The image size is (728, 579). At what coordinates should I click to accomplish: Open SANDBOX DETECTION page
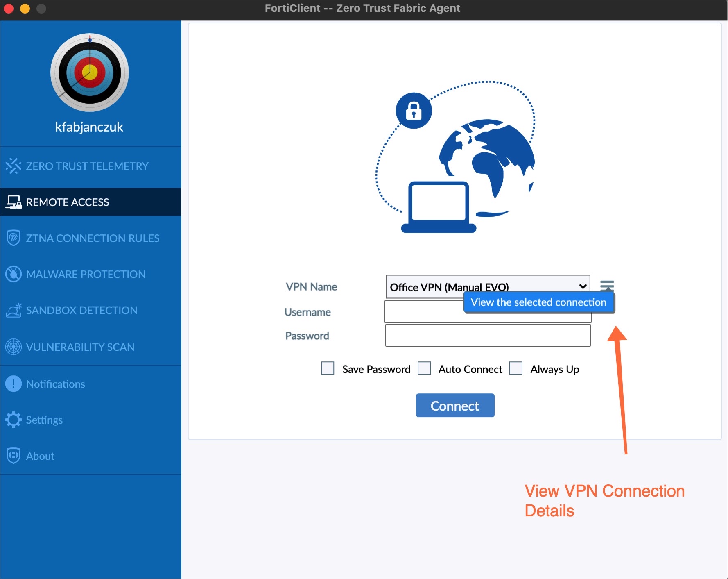pyautogui.click(x=91, y=310)
